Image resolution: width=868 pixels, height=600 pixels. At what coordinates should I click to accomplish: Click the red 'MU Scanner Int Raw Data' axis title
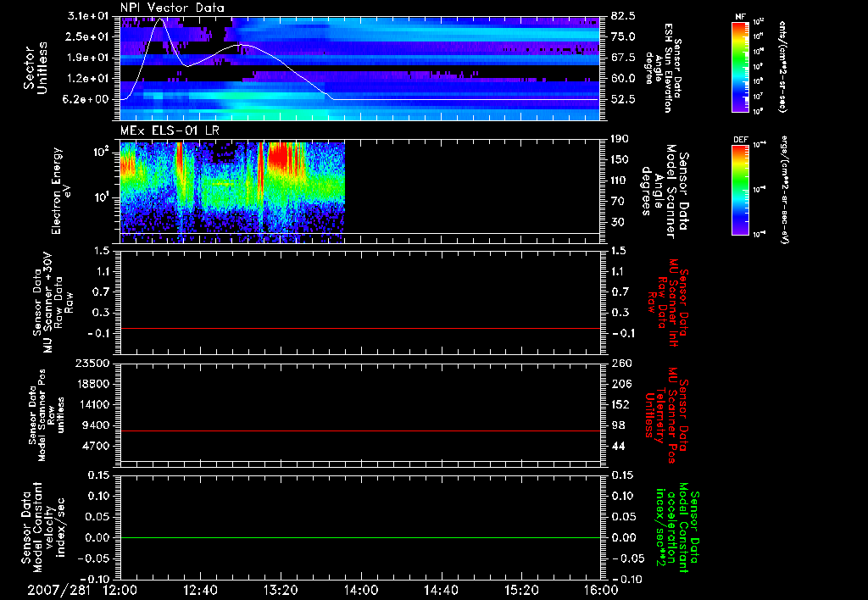point(668,303)
